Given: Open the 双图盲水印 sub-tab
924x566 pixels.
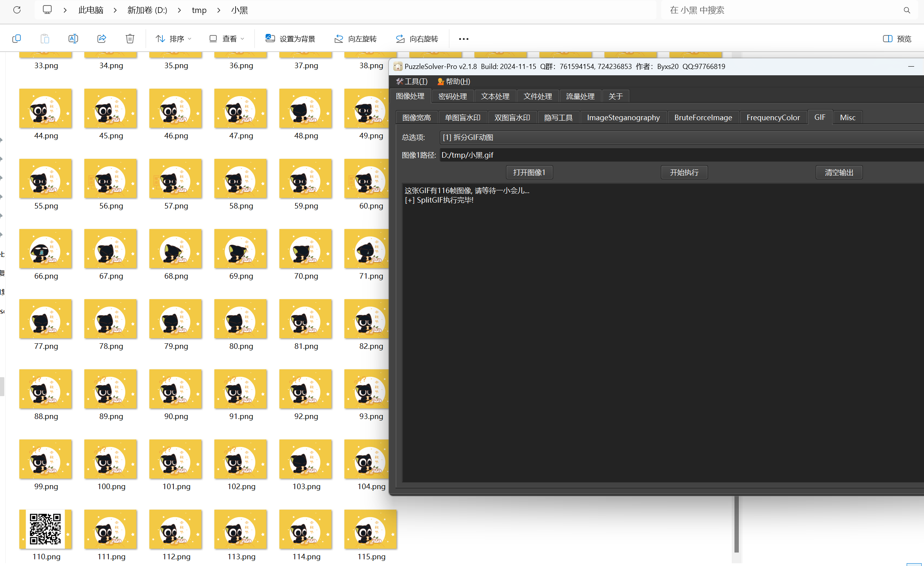Looking at the screenshot, I should (512, 117).
